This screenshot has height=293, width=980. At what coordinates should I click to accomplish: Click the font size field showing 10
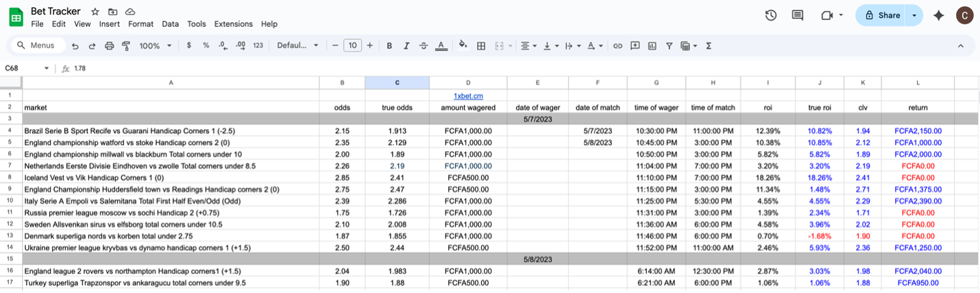click(x=352, y=46)
